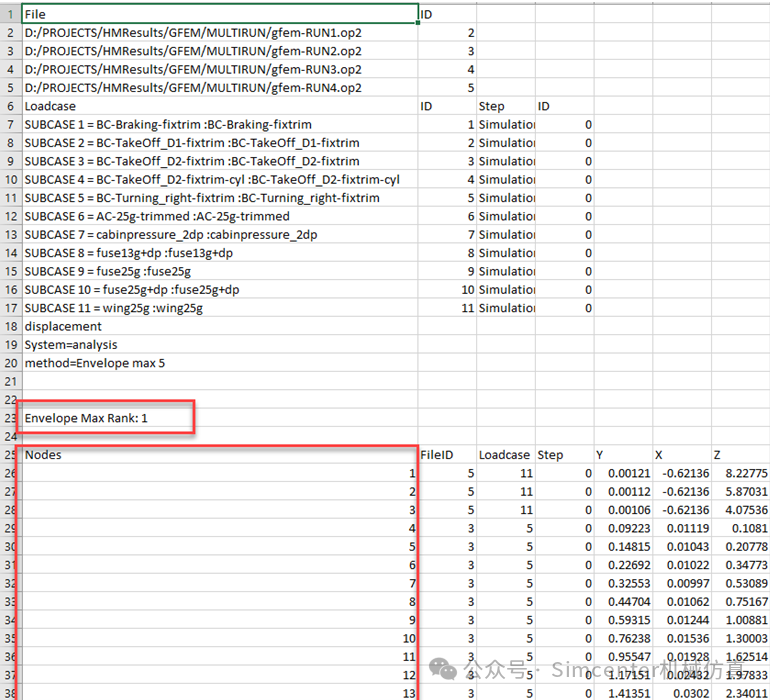The width and height of the screenshot is (770, 700).
Task: Click the "Step" header cell in row 6
Action: coord(505,106)
